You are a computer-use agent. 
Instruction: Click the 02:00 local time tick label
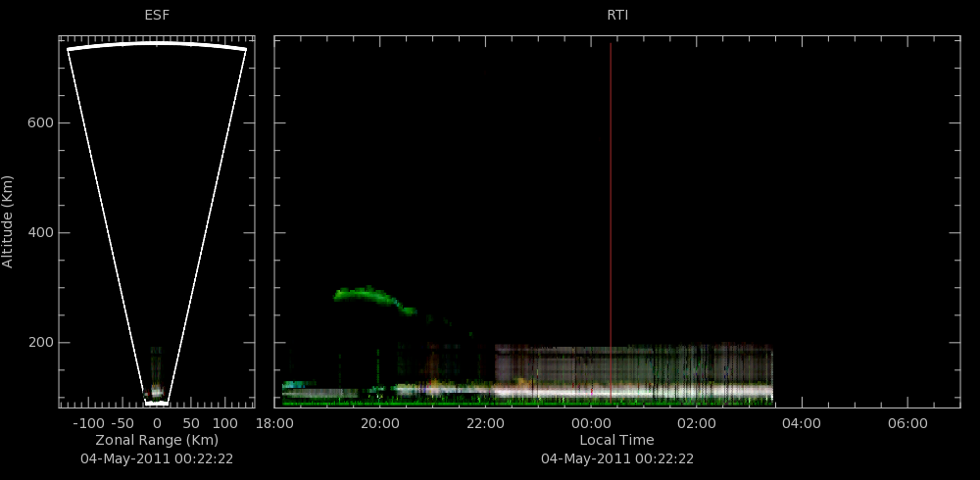(x=697, y=424)
